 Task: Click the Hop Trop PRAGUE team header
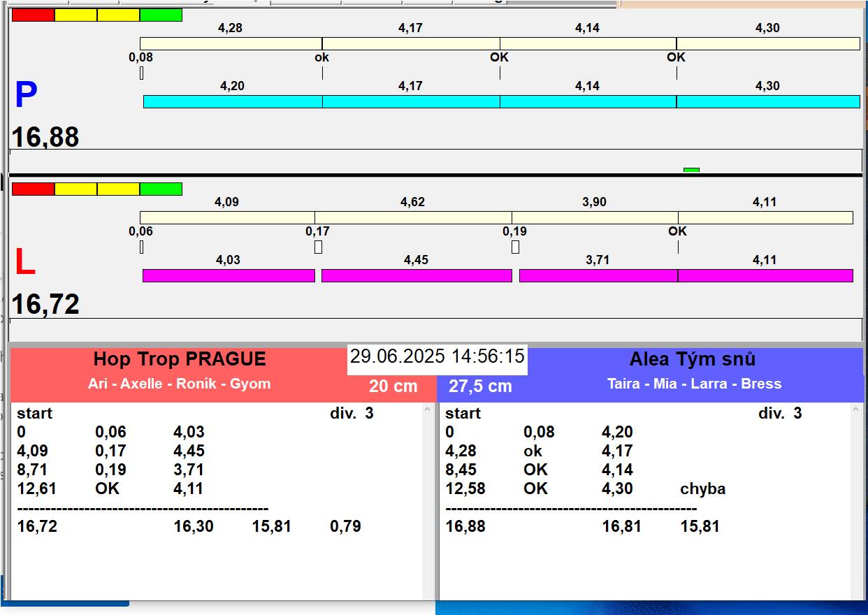[180, 360]
